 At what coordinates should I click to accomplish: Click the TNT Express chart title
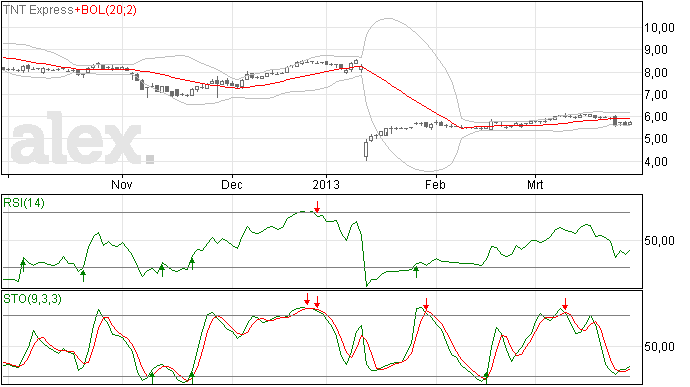pyautogui.click(x=38, y=10)
